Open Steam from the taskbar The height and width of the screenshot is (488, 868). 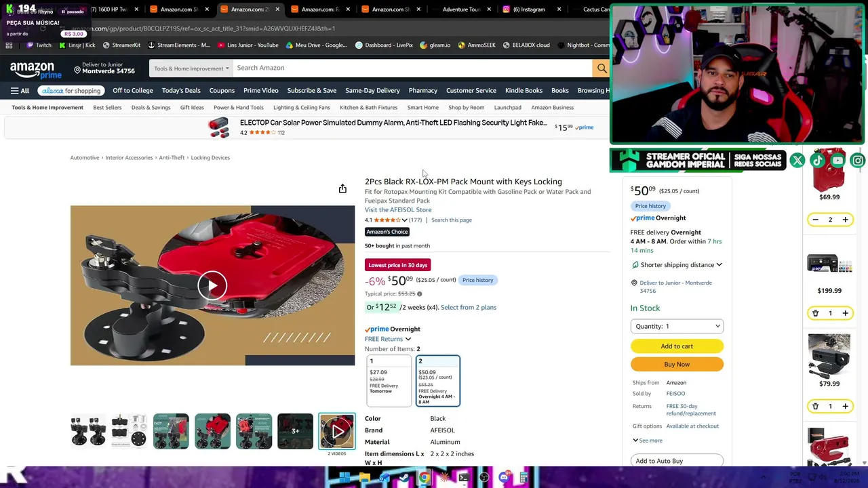[x=405, y=478]
